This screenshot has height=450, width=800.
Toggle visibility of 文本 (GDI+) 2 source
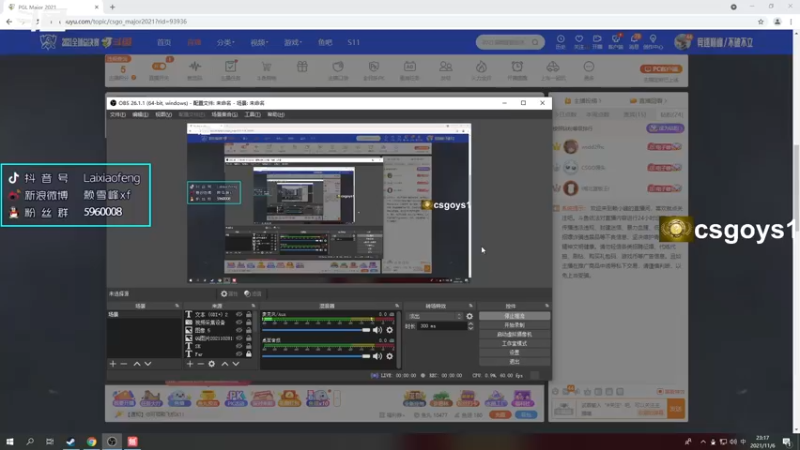(239, 315)
